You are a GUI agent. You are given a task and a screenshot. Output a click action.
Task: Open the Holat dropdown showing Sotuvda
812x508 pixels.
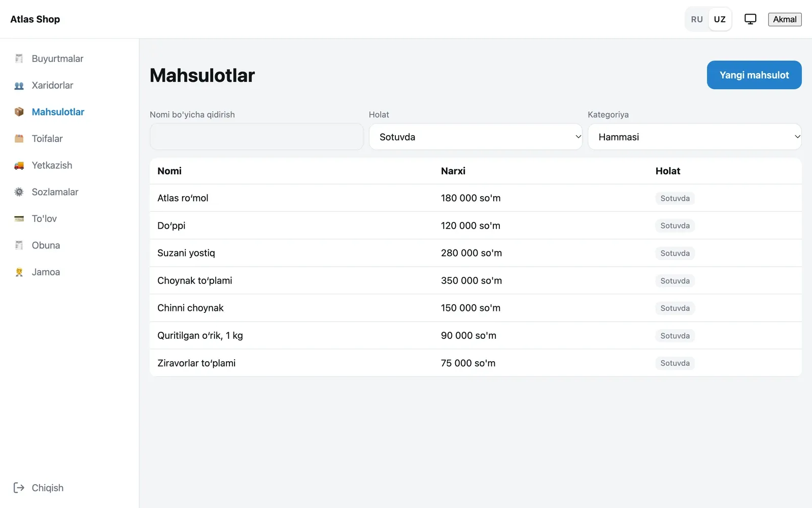[x=476, y=137]
